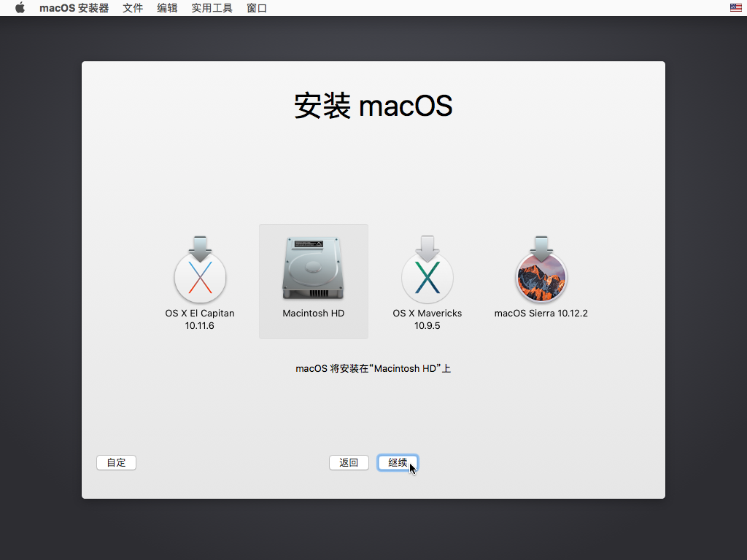The image size is (747, 560).
Task: Open the Apple menu
Action: [x=20, y=8]
